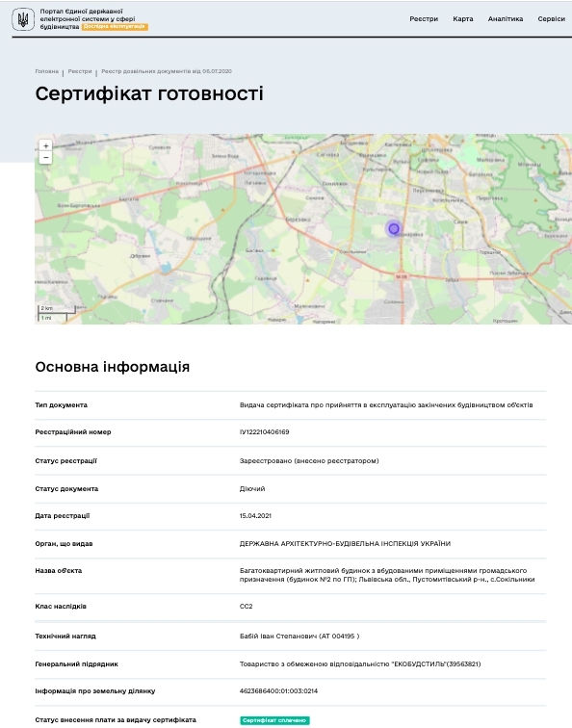572x728 pixels.
Task: Click the Орган, що видав row label
Action: tap(65, 544)
